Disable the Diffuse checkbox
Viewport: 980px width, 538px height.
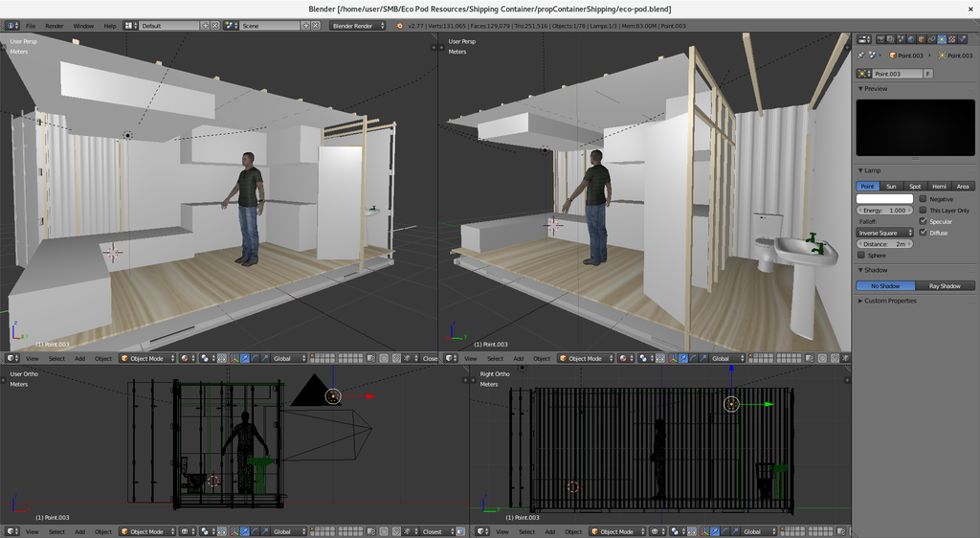[923, 233]
